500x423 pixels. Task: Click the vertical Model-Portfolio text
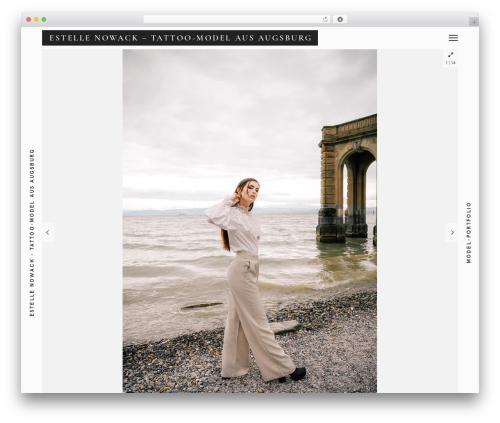pos(469,233)
